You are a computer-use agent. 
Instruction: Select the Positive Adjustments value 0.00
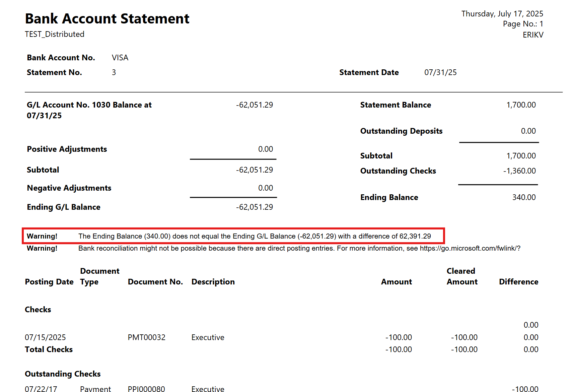click(265, 149)
